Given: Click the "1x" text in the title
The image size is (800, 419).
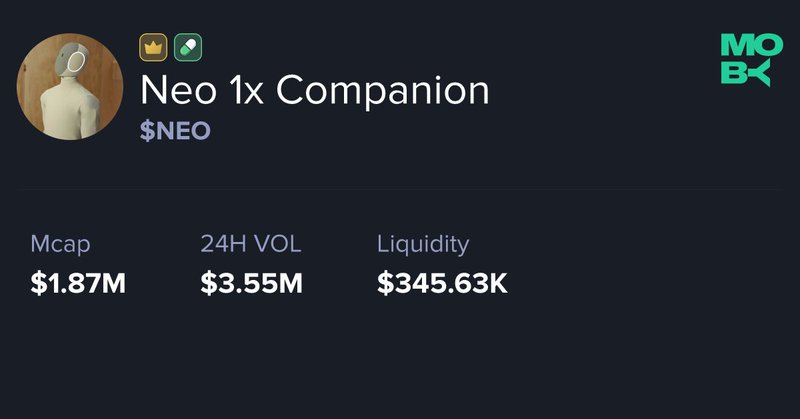Looking at the screenshot, I should 241,91.
